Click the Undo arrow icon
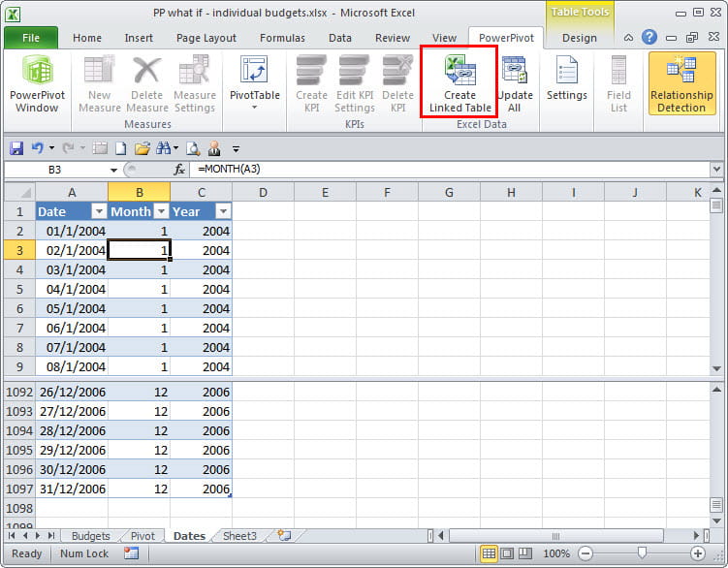Image resolution: width=728 pixels, height=568 pixels. click(37, 148)
